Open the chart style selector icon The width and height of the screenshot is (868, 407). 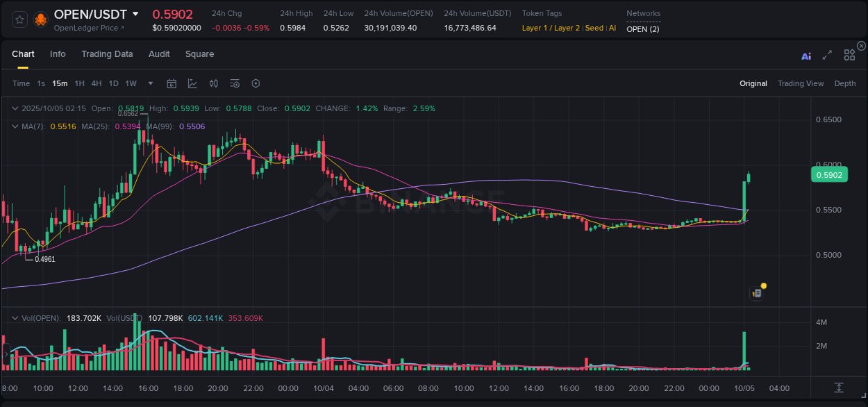click(x=192, y=83)
